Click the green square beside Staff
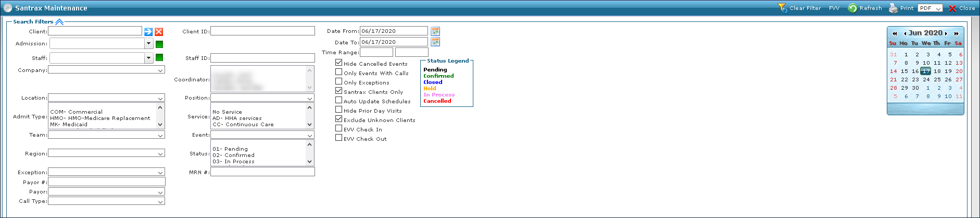 (x=159, y=57)
